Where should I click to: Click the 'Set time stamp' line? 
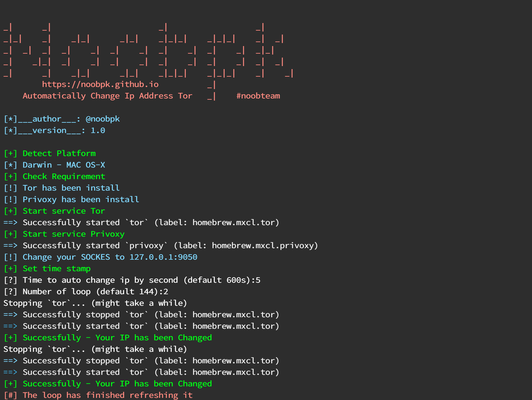point(47,268)
